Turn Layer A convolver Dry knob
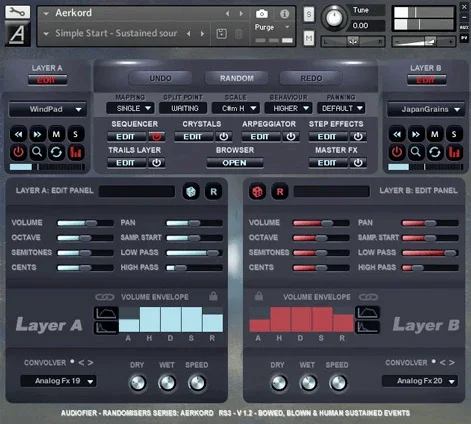471x424 pixels. [137, 383]
